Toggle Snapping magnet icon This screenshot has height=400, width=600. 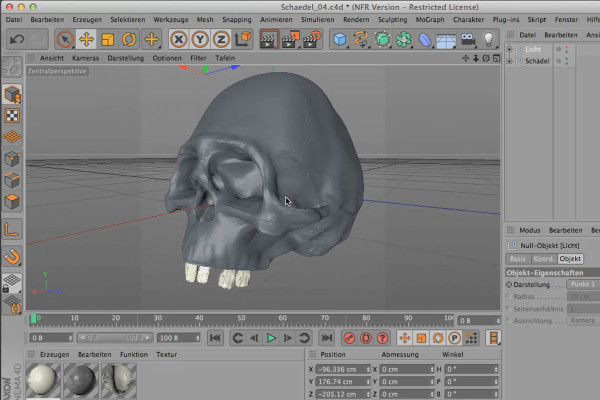point(12,256)
